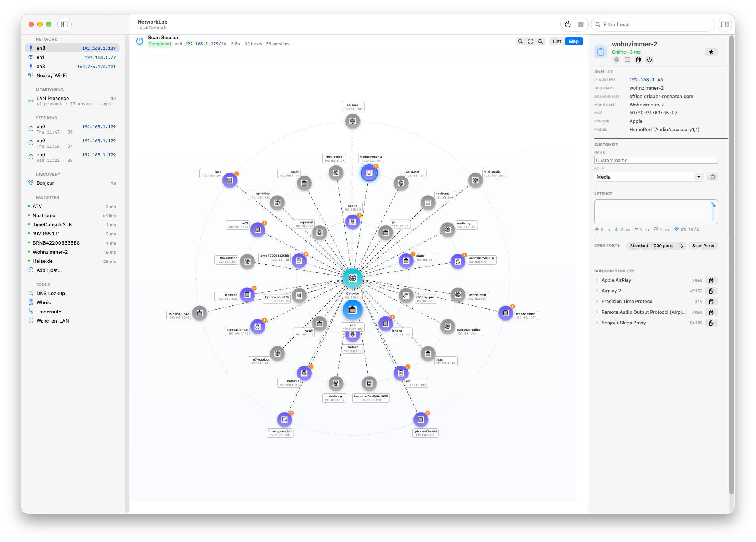Open the DNS Lookup tool
This screenshot has height=542, width=756.
coord(72,294)
